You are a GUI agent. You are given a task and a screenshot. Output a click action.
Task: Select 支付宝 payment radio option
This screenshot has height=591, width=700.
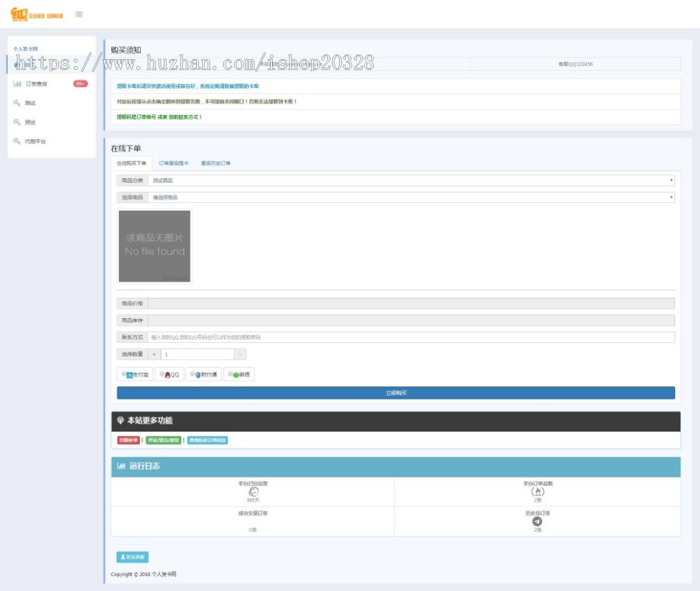pos(124,374)
